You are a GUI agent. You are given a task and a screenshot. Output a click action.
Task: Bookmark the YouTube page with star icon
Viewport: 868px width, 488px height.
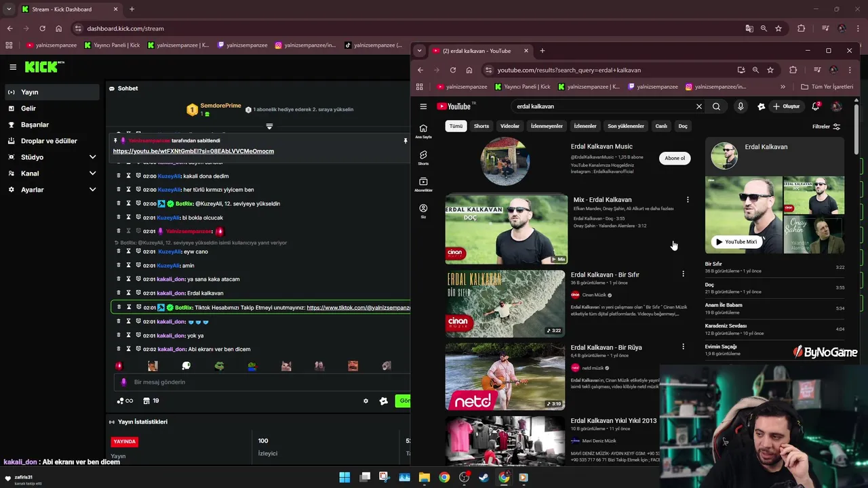pos(770,70)
